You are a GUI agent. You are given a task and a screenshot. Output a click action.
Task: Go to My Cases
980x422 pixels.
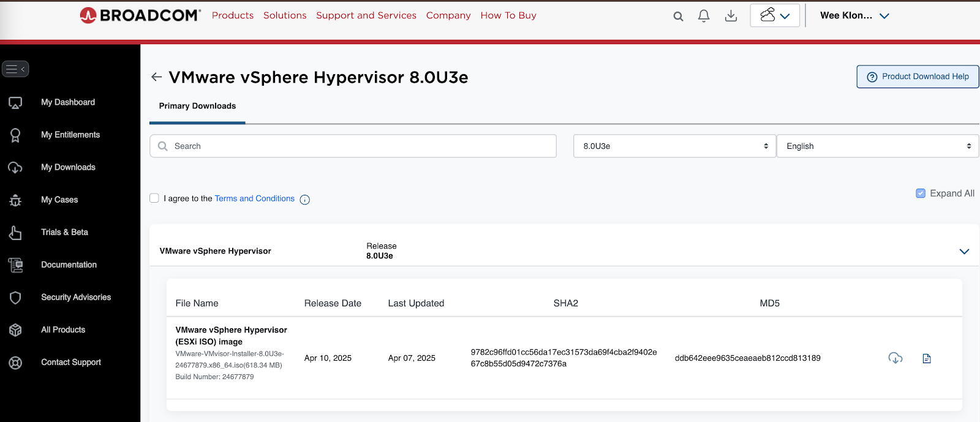(59, 200)
